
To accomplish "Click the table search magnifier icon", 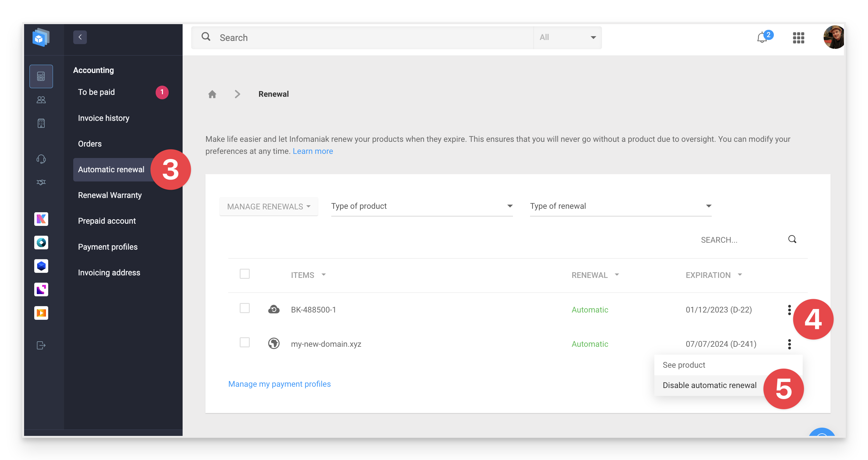I will coord(792,240).
